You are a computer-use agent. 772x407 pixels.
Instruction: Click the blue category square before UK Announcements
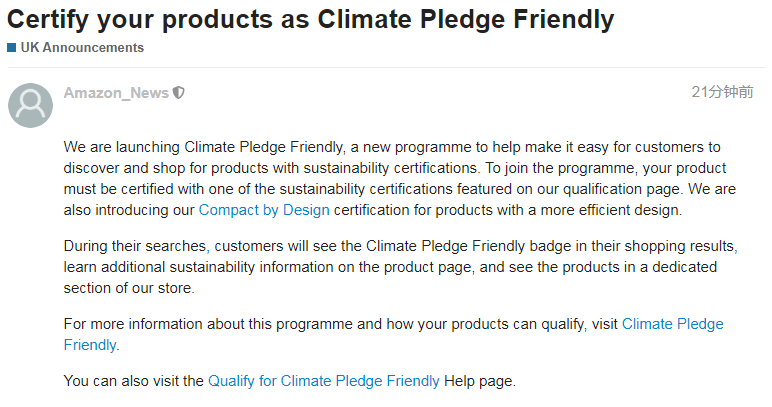click(x=12, y=48)
